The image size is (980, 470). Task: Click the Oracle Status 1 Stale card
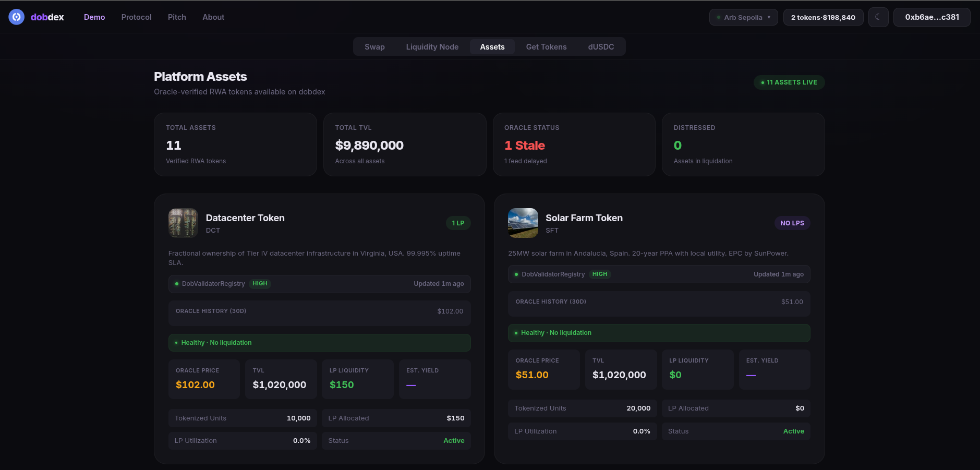point(574,144)
